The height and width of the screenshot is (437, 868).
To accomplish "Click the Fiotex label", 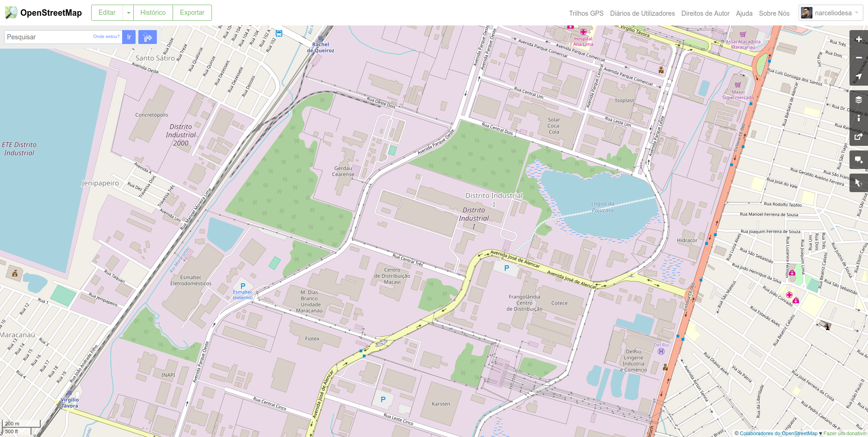I will pos(312,339).
